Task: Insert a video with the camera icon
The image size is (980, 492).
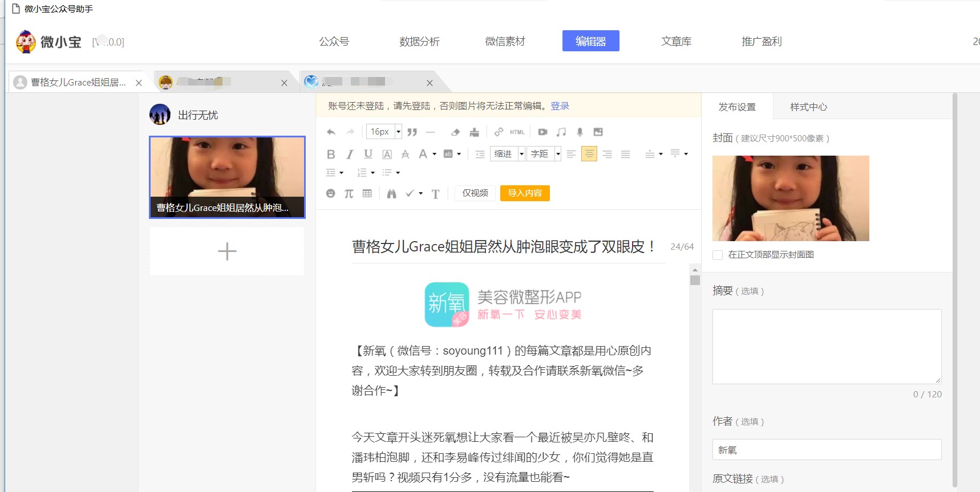Action: pos(542,132)
